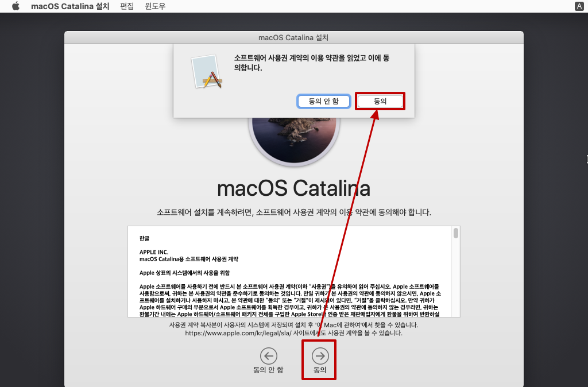The image size is (588, 387).
Task: Open the macOS Catalina 설치 app menu
Action: coord(70,6)
